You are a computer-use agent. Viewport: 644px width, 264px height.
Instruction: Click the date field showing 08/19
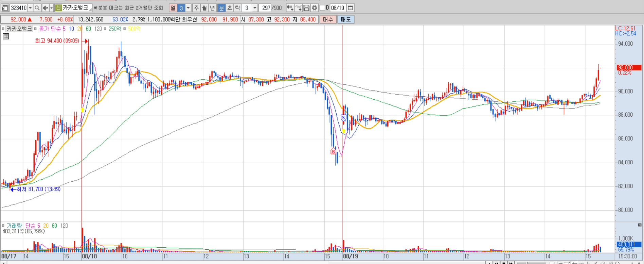pyautogui.click(x=338, y=8)
